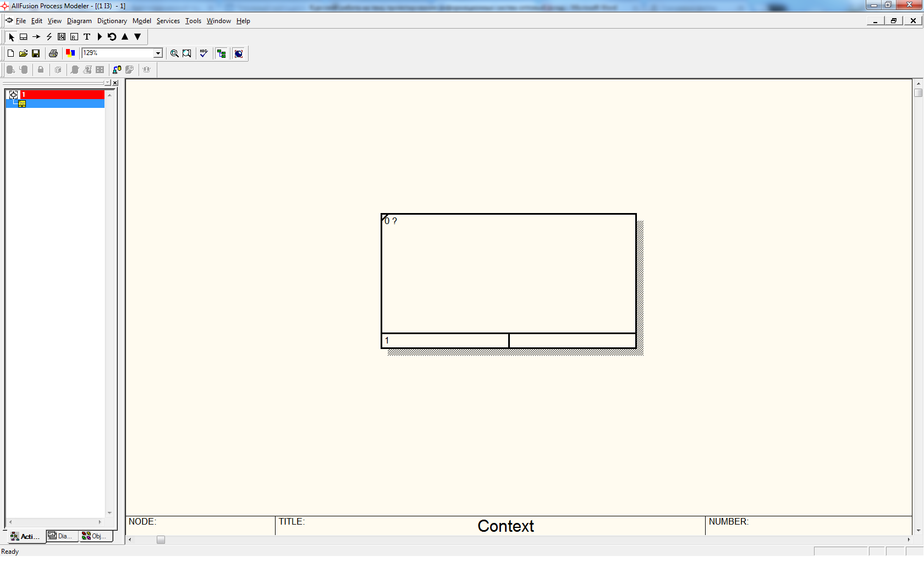Click the TITLE: field label

291,521
